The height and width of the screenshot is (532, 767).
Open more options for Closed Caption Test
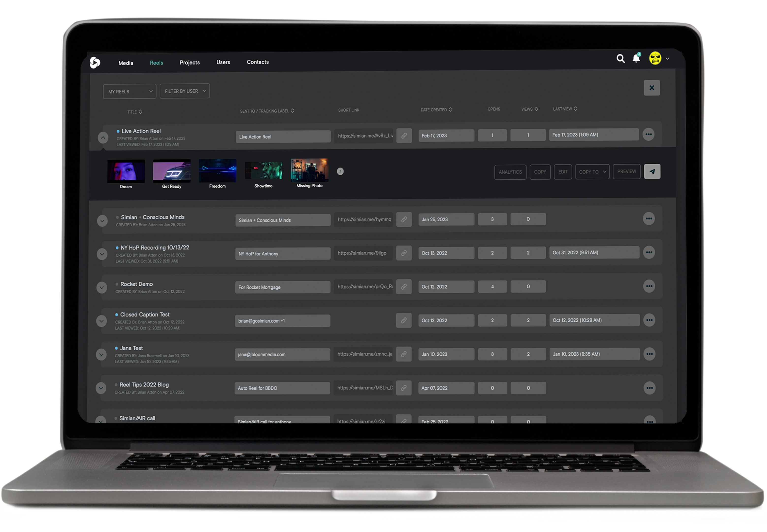(x=649, y=320)
